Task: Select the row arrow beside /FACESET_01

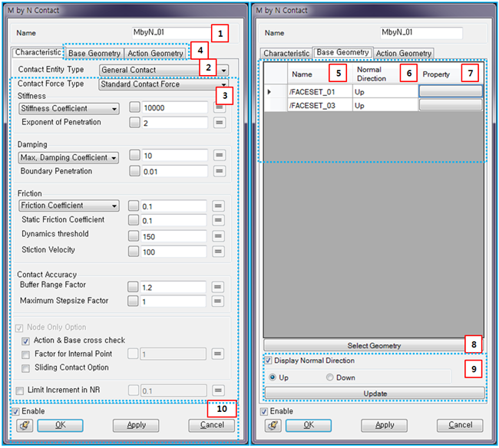Action: (269, 92)
